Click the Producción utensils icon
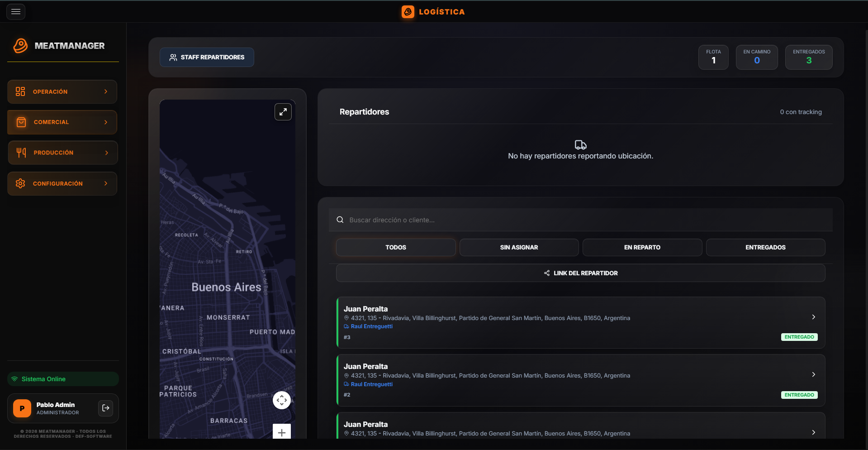Screen dimensions: 868x450 [21, 153]
